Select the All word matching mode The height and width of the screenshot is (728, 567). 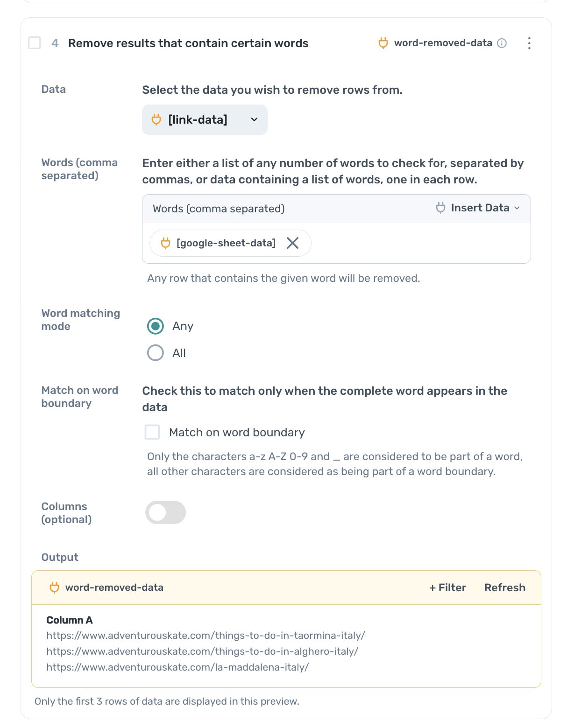coord(156,353)
